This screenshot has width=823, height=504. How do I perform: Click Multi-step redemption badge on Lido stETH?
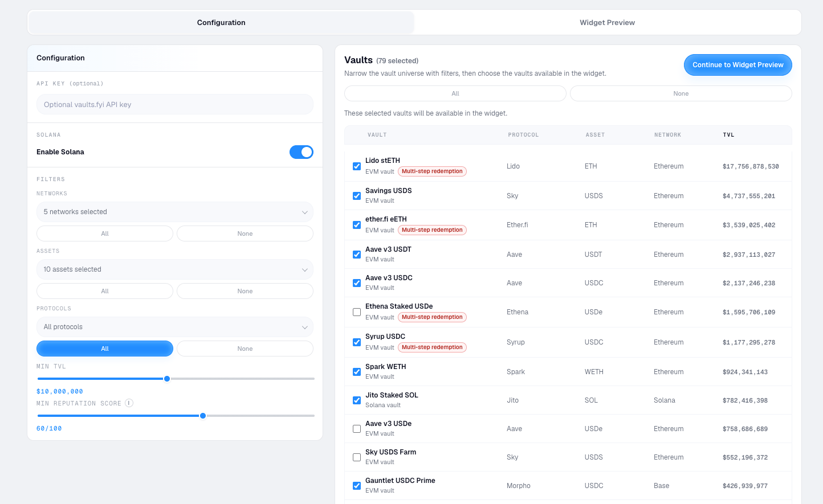[432, 171]
